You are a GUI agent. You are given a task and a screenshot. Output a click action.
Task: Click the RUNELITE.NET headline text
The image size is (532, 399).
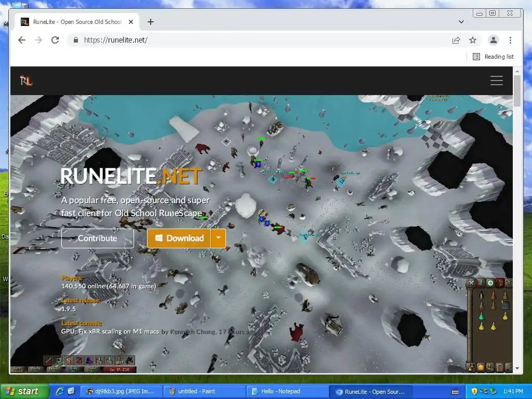pos(131,176)
